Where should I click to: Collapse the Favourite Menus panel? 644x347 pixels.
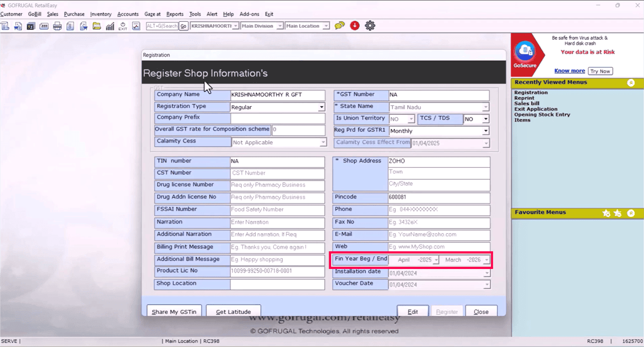point(631,213)
